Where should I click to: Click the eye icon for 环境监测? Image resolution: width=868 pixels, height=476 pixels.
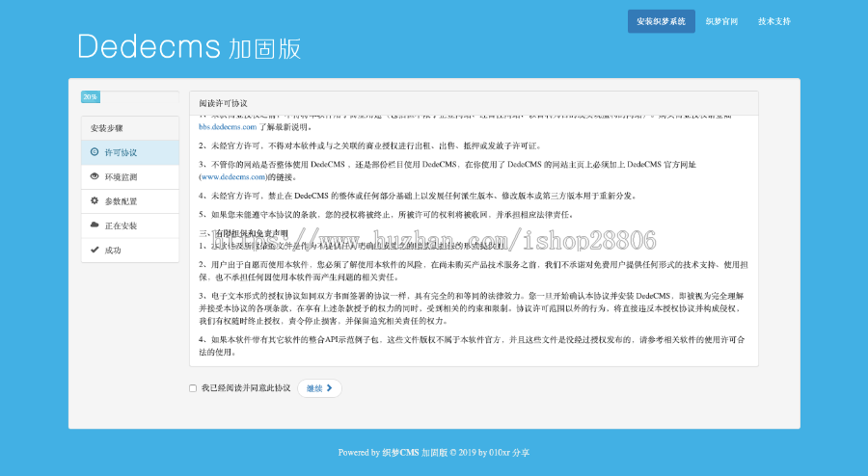(x=94, y=176)
